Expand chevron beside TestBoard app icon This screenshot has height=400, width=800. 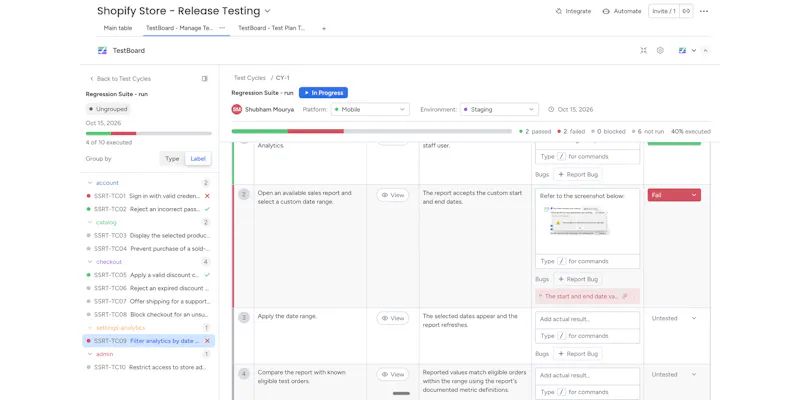(693, 51)
